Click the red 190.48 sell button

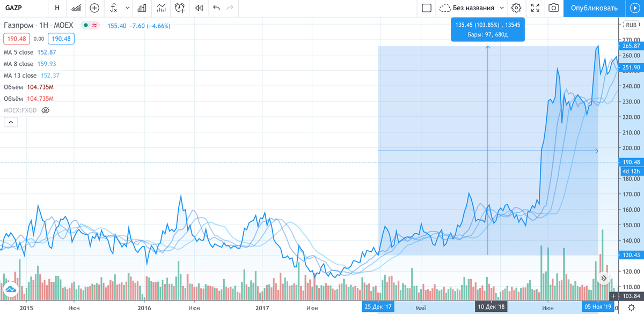[16, 39]
